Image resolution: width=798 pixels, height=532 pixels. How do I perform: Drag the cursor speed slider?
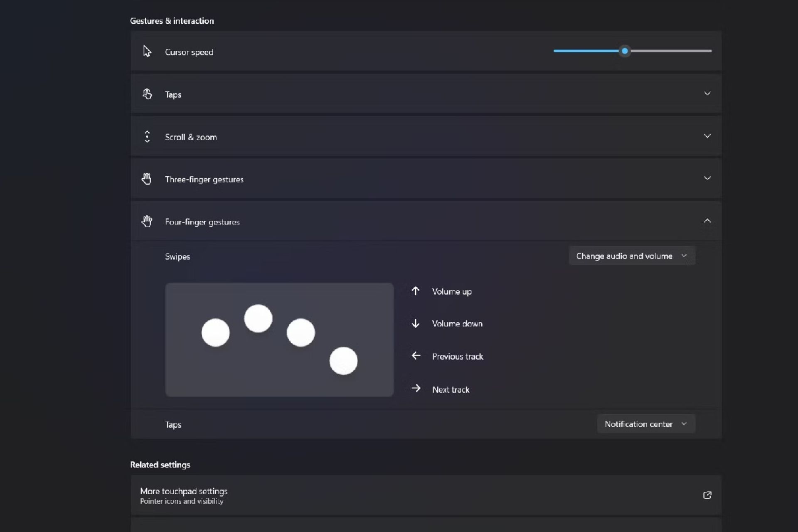point(625,51)
